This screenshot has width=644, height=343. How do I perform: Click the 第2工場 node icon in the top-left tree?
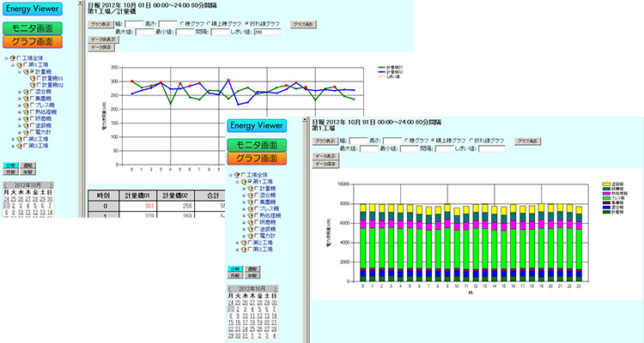20,140
